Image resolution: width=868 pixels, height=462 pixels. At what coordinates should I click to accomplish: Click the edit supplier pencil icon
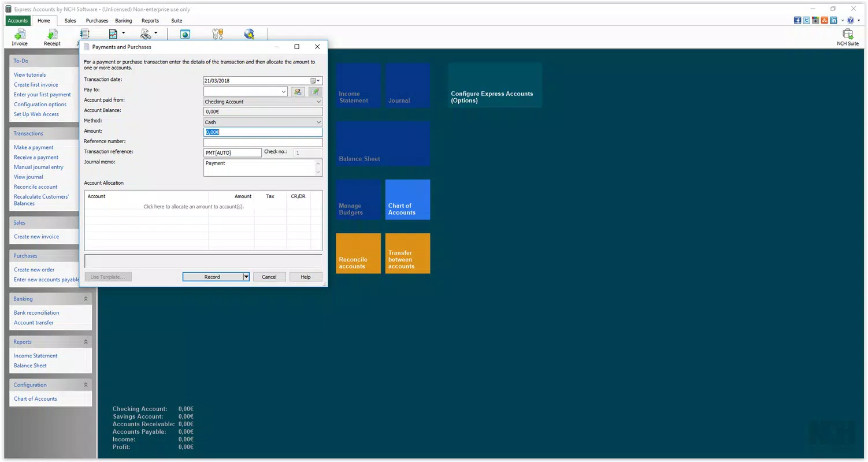point(315,91)
